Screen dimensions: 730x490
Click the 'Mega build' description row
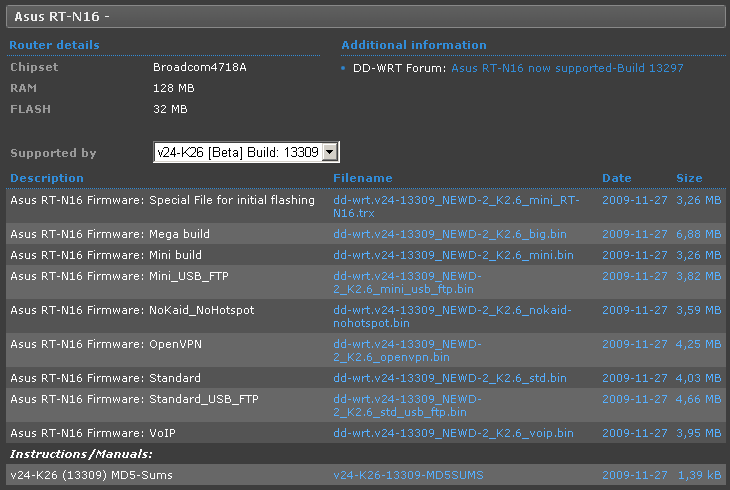point(110,234)
